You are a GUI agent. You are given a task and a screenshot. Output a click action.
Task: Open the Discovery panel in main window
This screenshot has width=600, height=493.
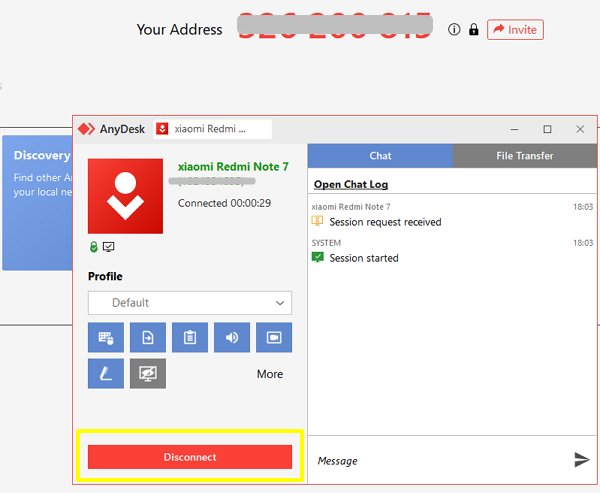tap(38, 203)
